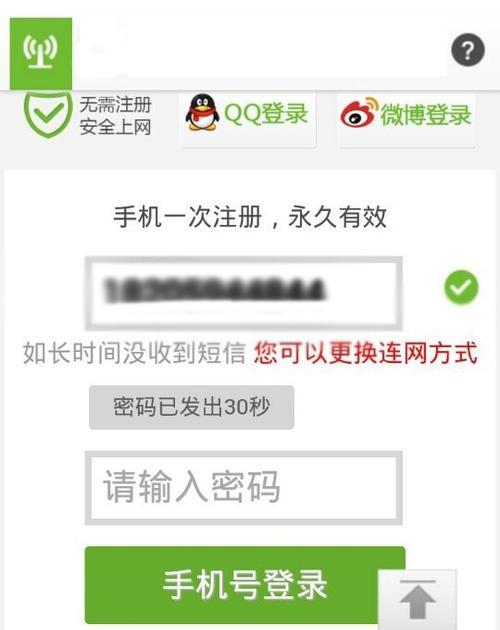Click the red 您可以更换连网方式 link
This screenshot has height=630, width=500.
click(365, 353)
